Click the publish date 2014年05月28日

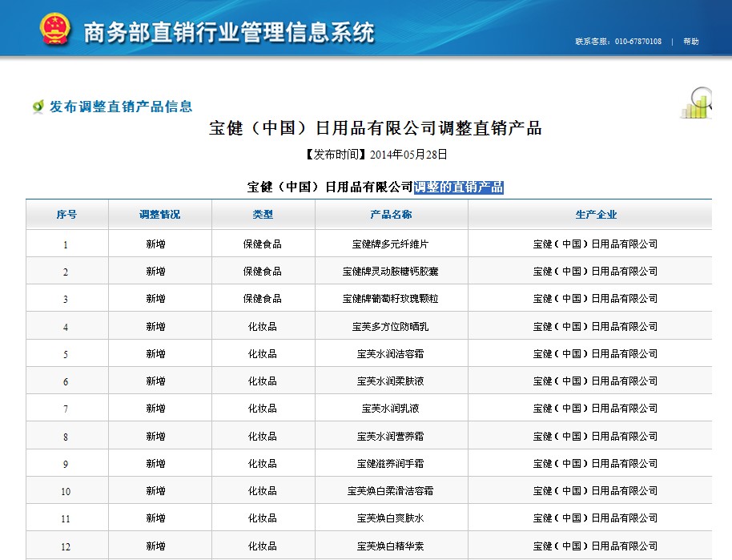click(407, 155)
